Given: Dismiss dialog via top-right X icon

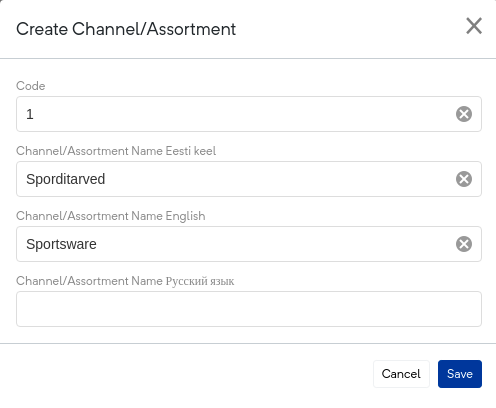Looking at the screenshot, I should [474, 26].
